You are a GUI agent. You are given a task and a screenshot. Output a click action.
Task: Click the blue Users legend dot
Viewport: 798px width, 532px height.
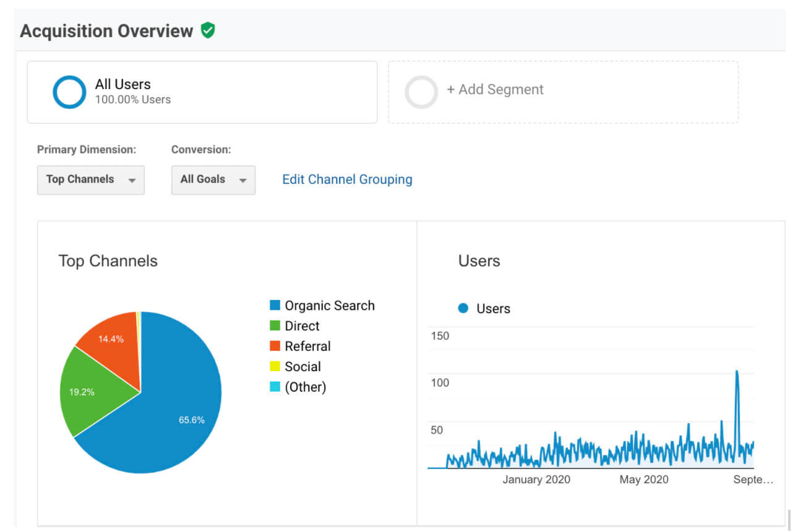(x=463, y=308)
